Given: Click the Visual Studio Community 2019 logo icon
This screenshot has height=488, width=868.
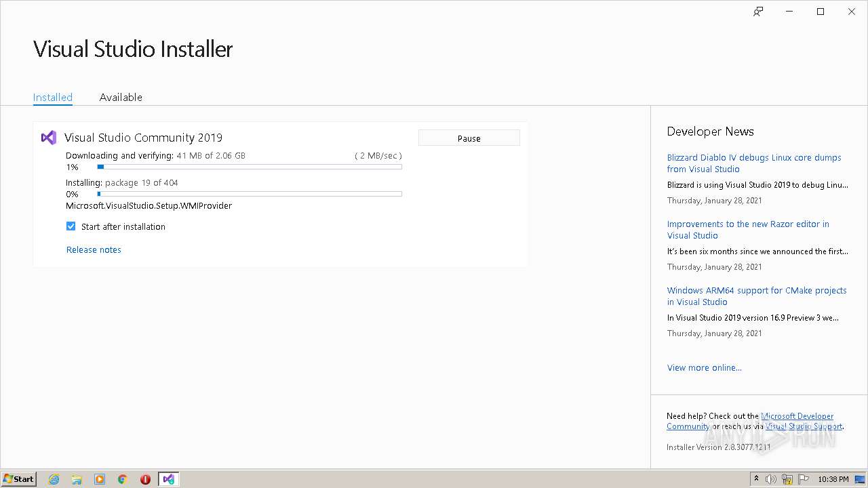Looking at the screenshot, I should pos(49,138).
